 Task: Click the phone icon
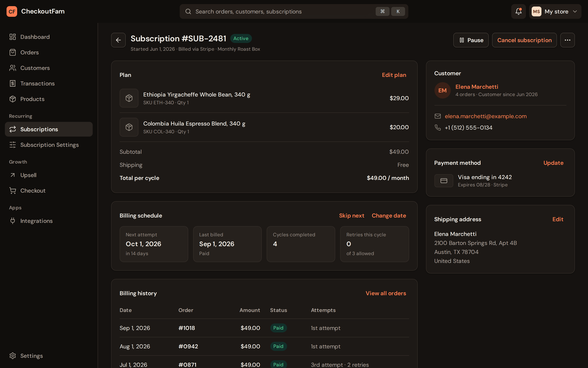(438, 128)
